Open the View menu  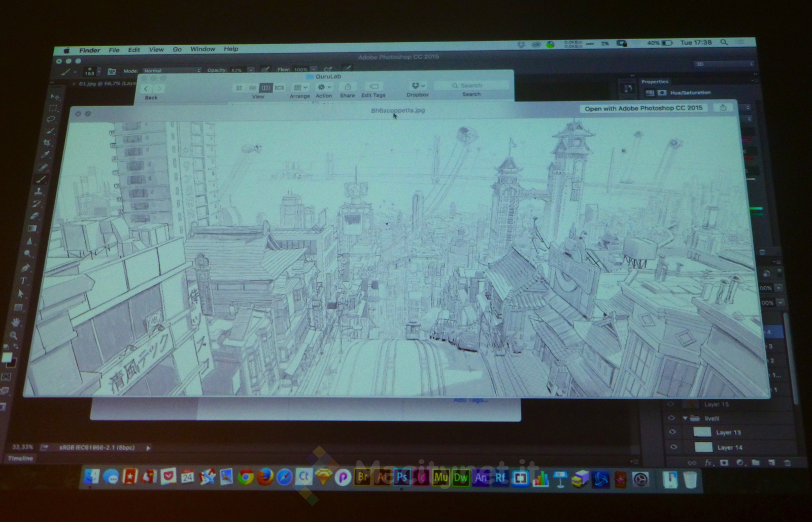[156, 50]
